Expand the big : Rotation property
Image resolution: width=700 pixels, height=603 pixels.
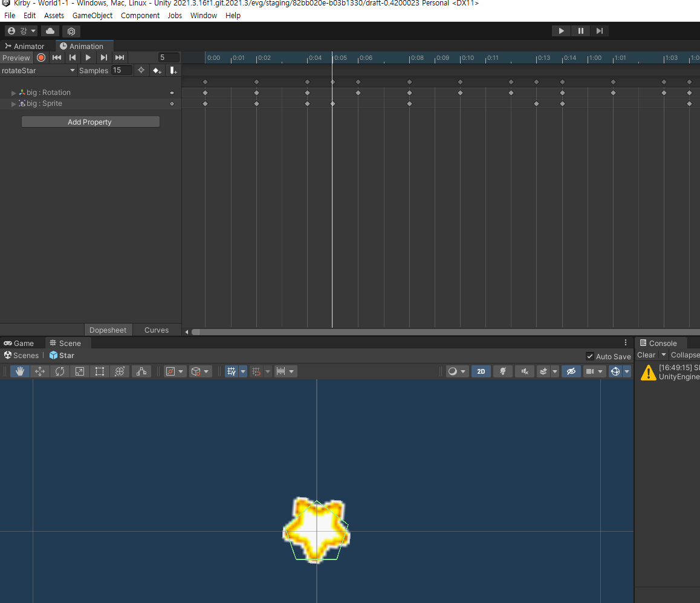pyautogui.click(x=14, y=93)
